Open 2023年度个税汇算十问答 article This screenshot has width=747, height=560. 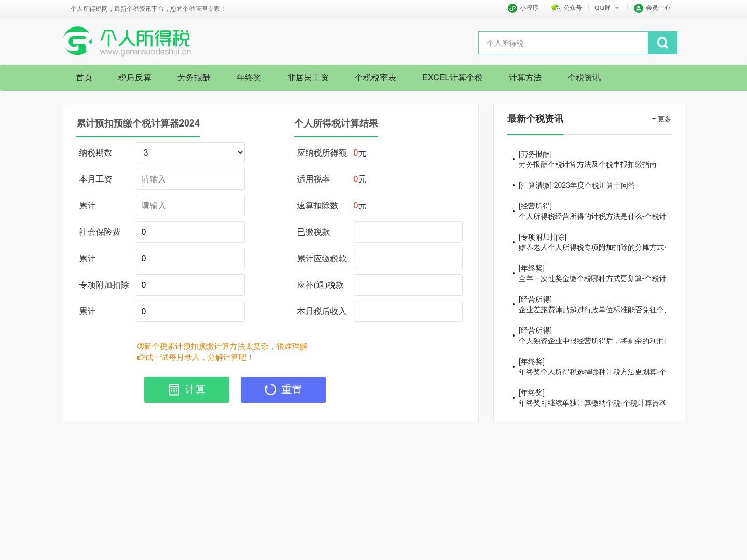(x=594, y=186)
